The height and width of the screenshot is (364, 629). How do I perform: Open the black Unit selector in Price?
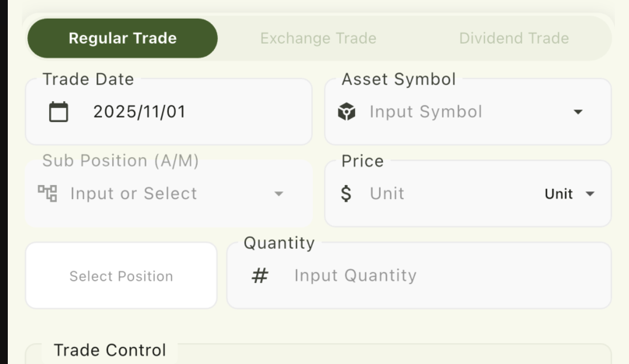pos(558,194)
